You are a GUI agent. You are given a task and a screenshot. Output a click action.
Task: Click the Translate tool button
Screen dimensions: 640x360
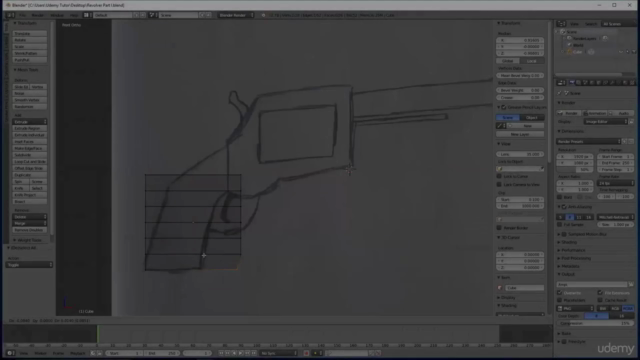tap(30, 33)
